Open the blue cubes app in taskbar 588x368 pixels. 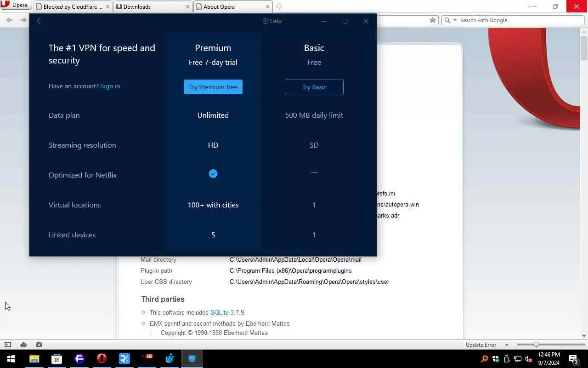click(170, 359)
